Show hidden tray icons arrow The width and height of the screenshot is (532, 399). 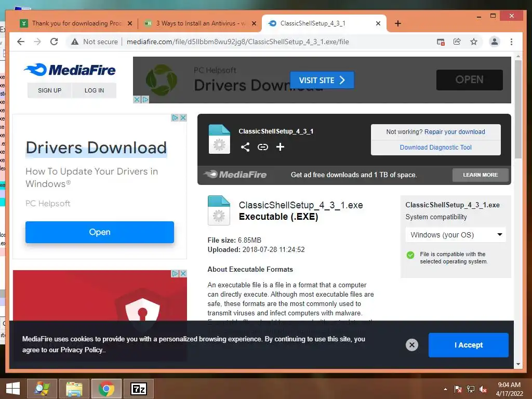pyautogui.click(x=445, y=389)
